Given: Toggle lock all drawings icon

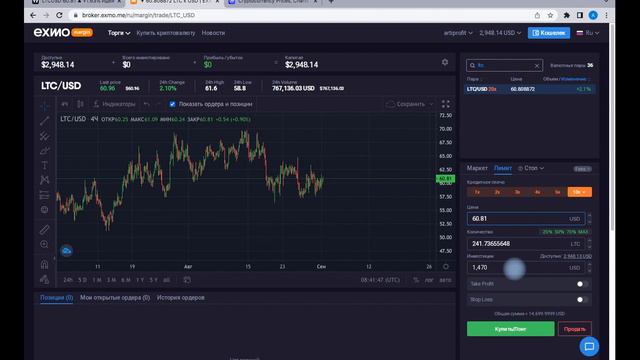Looking at the screenshot, I should 44,280.
